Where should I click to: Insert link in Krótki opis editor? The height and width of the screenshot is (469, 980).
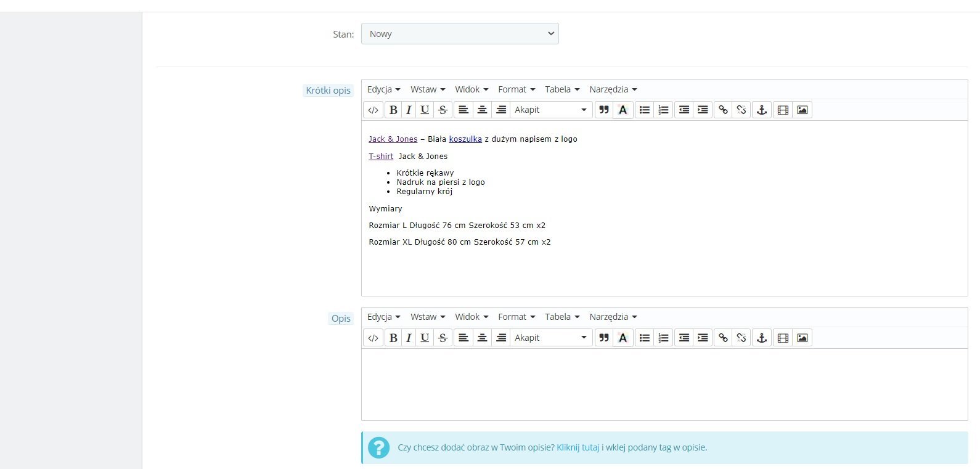723,110
